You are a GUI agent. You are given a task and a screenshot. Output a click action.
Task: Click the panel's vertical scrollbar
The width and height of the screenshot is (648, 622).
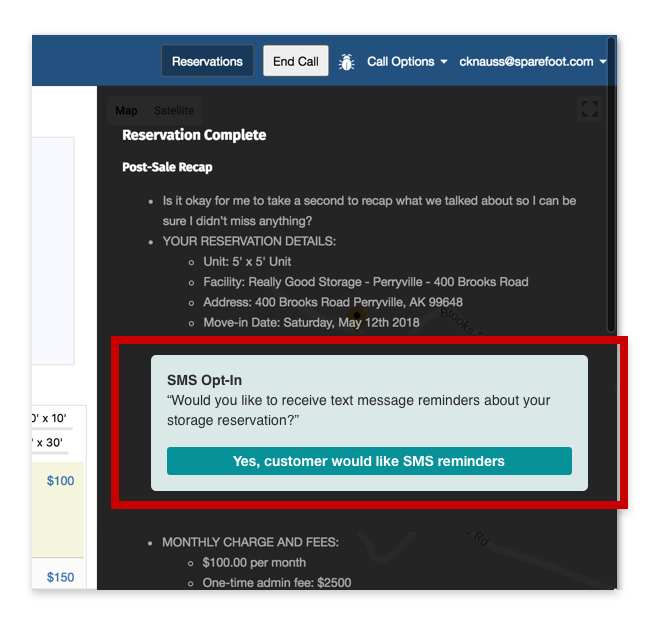point(611,184)
